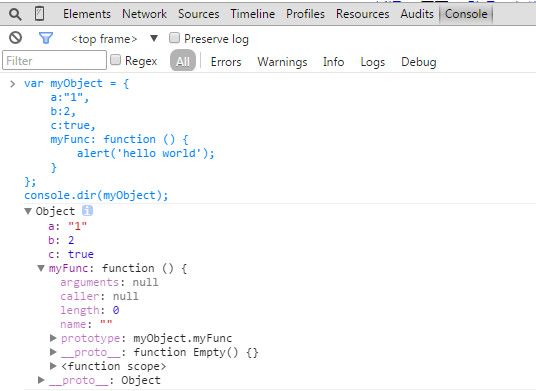Viewport: 536px width, 391px height.
Task: Open the Sources tab
Action: click(x=199, y=14)
